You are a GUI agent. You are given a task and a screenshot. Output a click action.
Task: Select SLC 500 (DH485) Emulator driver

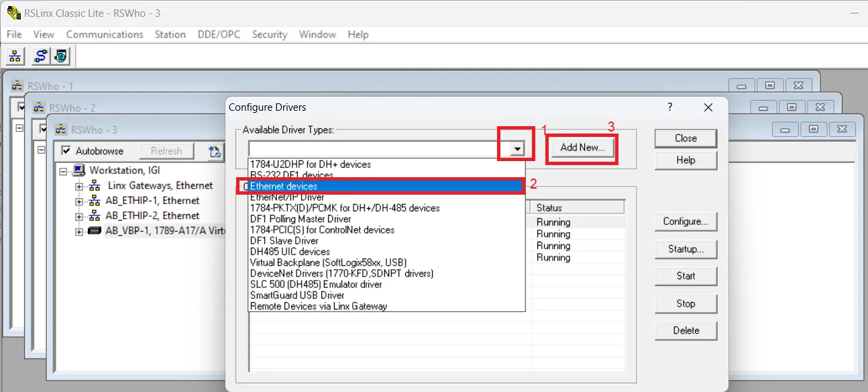[386, 284]
